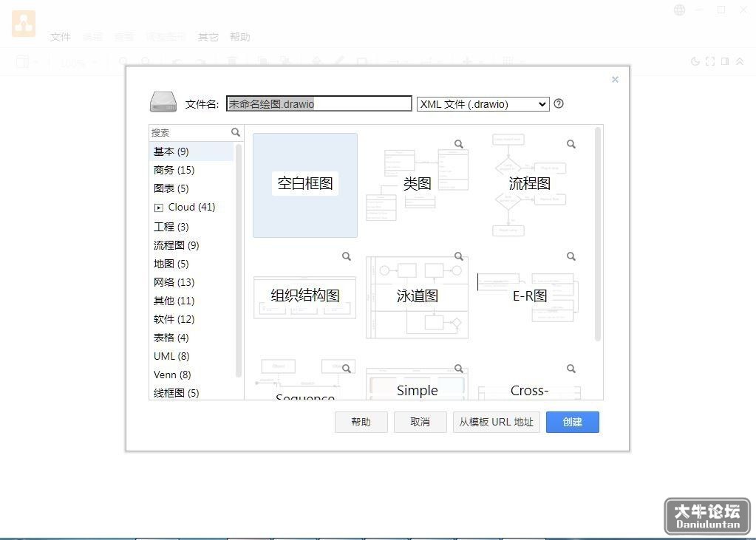The image size is (756, 540).
Task: Close the new diagram dialog with the X
Action: [x=615, y=79]
